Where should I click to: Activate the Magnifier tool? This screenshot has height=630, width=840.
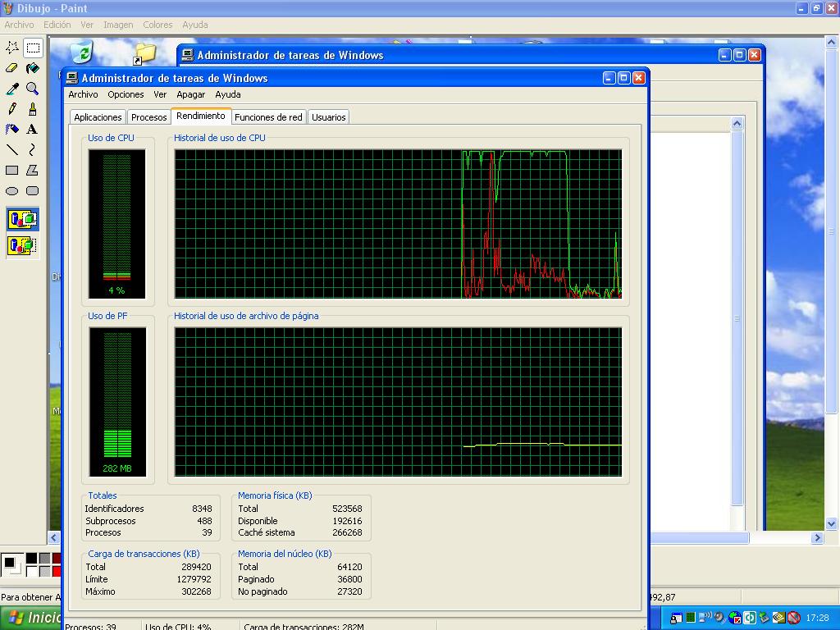click(x=32, y=89)
